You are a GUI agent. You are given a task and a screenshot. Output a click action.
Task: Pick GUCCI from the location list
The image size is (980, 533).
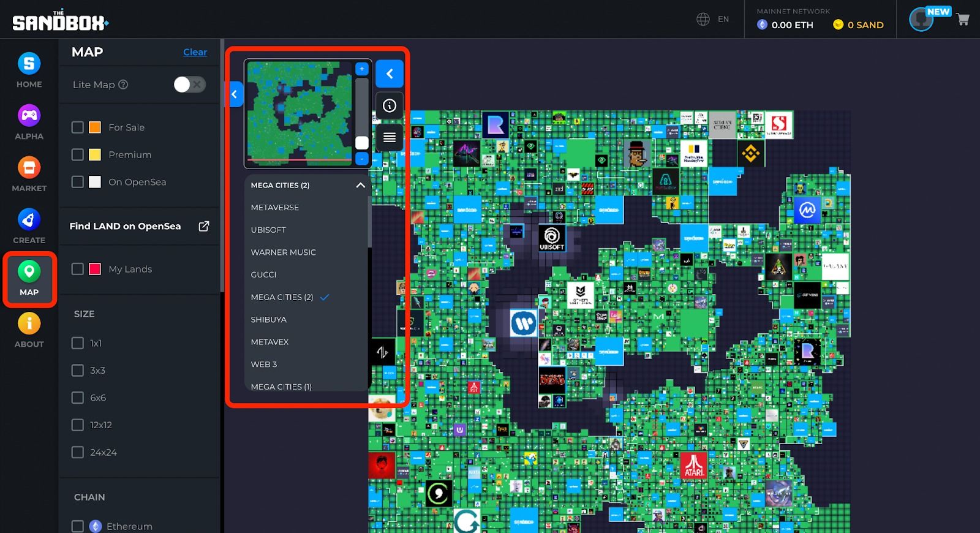[x=263, y=274]
